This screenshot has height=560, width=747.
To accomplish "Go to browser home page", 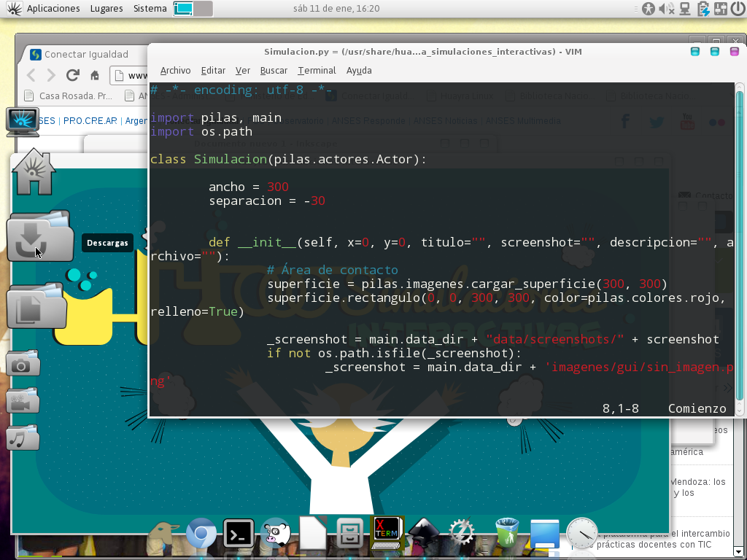I will [94, 75].
